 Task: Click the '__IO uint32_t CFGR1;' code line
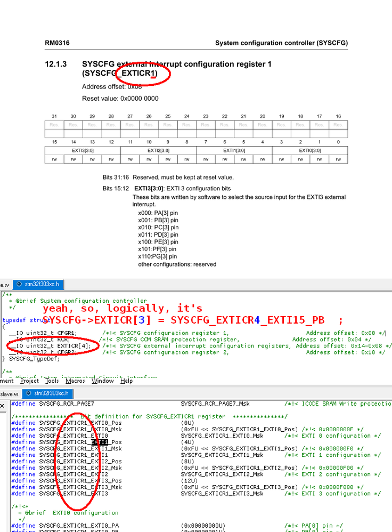point(43,333)
